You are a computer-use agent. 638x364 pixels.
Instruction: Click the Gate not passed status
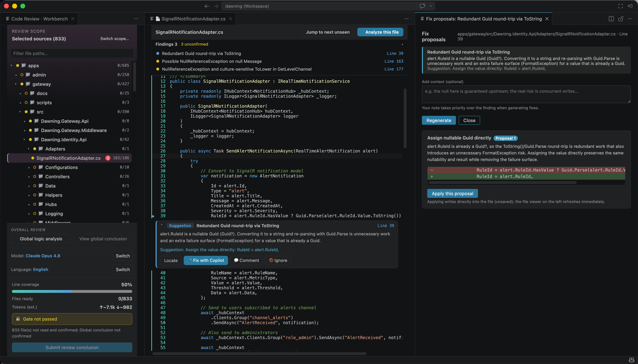click(72, 319)
